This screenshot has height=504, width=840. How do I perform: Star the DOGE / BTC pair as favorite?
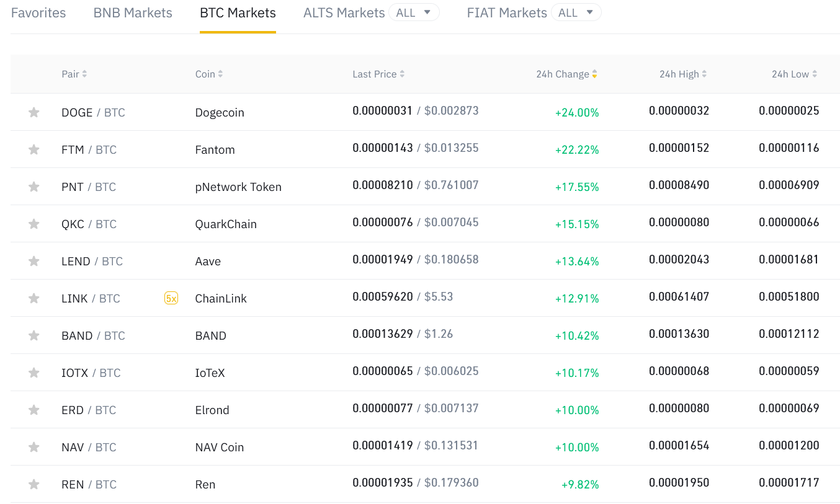click(34, 112)
